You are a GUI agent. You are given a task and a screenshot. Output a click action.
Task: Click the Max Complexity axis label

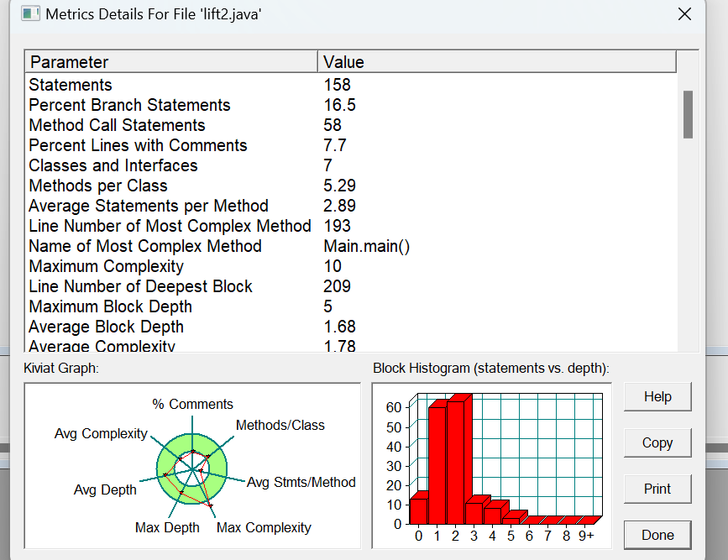264,527
